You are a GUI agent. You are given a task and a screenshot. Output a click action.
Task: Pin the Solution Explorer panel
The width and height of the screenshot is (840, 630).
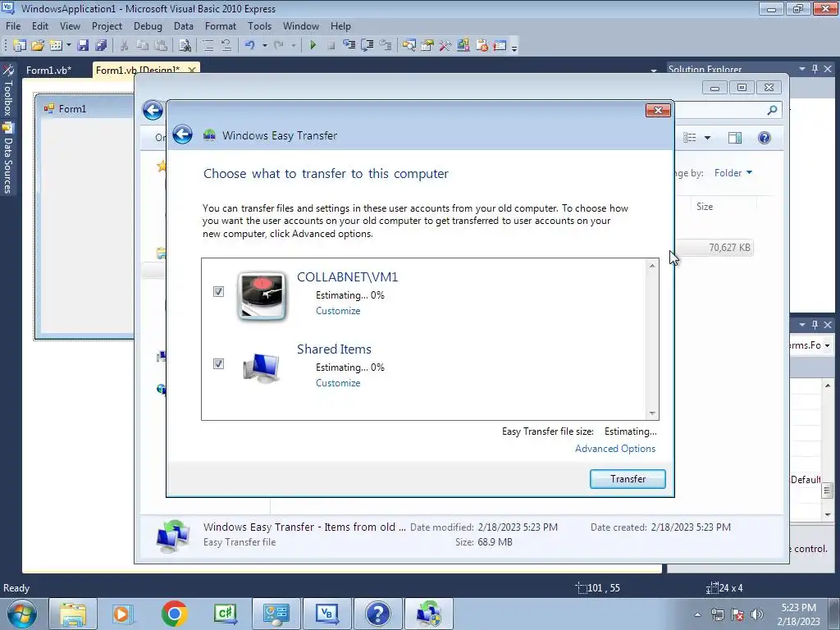pyautogui.click(x=815, y=69)
